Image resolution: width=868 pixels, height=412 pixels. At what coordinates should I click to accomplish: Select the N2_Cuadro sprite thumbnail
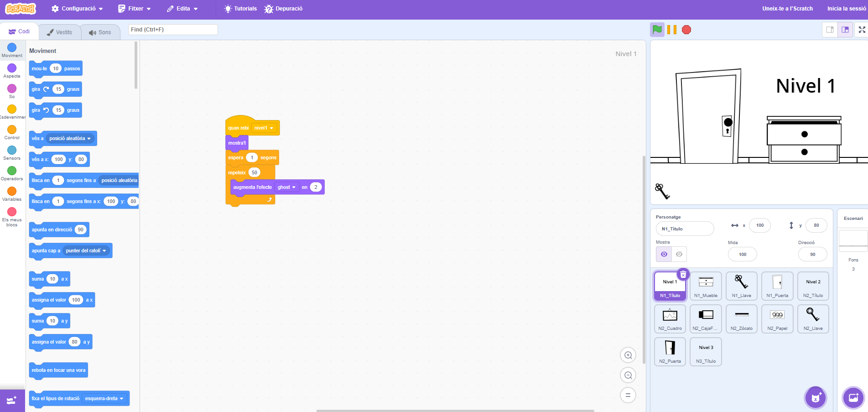pos(670,319)
